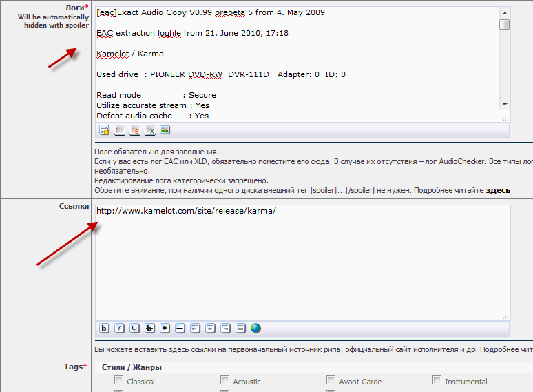Click the 'EAC extraction logfile' line

click(x=192, y=33)
